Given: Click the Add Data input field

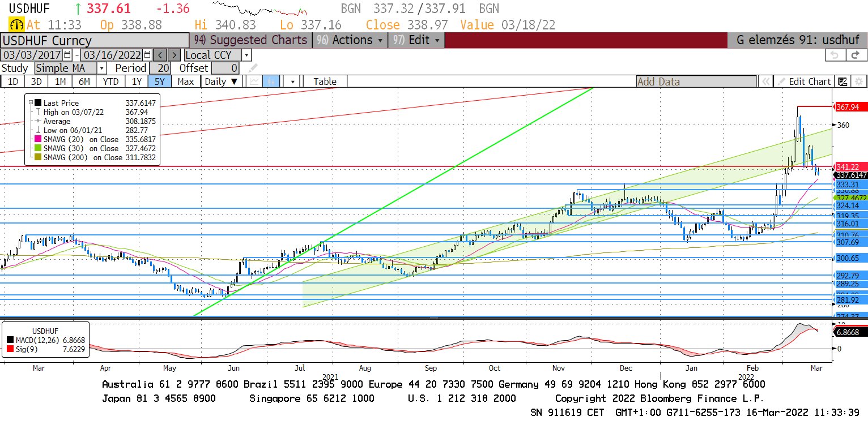Looking at the screenshot, I should pos(696,81).
